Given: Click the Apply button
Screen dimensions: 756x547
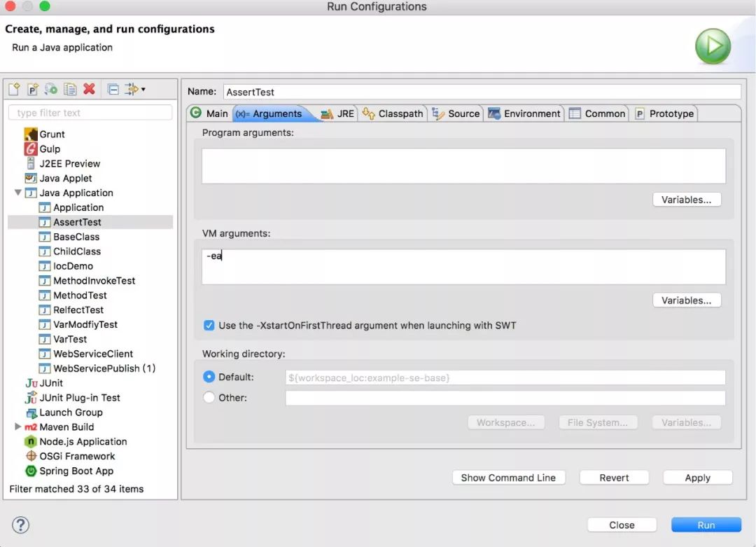Looking at the screenshot, I should [697, 478].
